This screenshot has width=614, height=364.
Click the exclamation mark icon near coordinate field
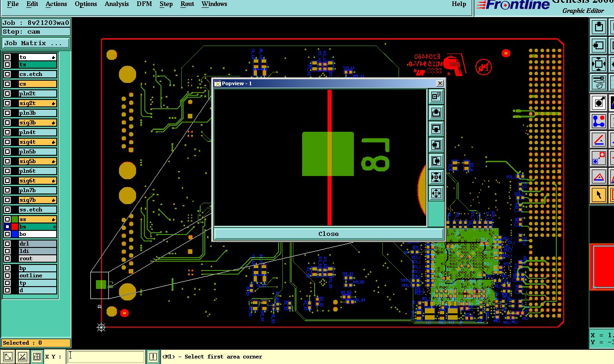click(x=153, y=357)
